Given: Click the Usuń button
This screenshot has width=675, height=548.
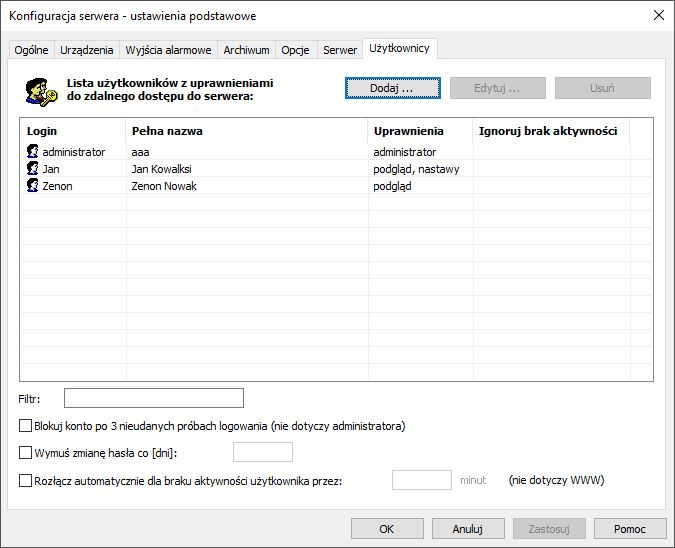Looking at the screenshot, I should [x=603, y=88].
